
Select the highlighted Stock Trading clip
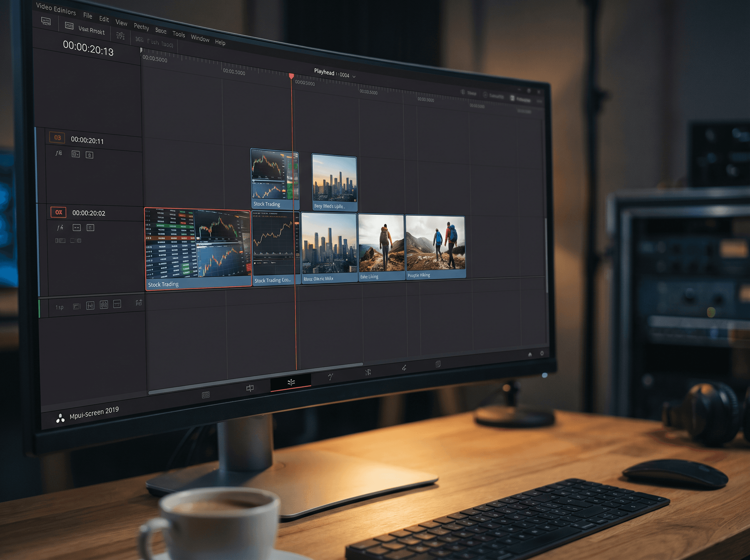198,248
